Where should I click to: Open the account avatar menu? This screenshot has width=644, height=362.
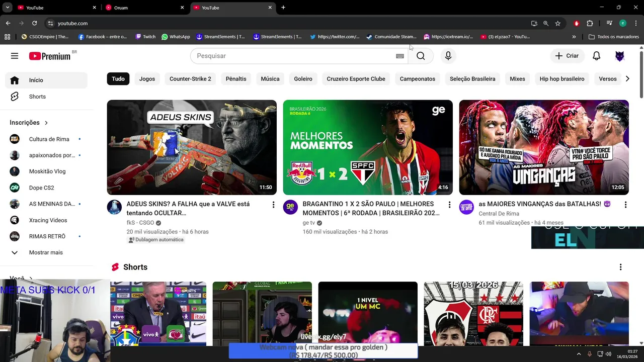click(x=620, y=56)
